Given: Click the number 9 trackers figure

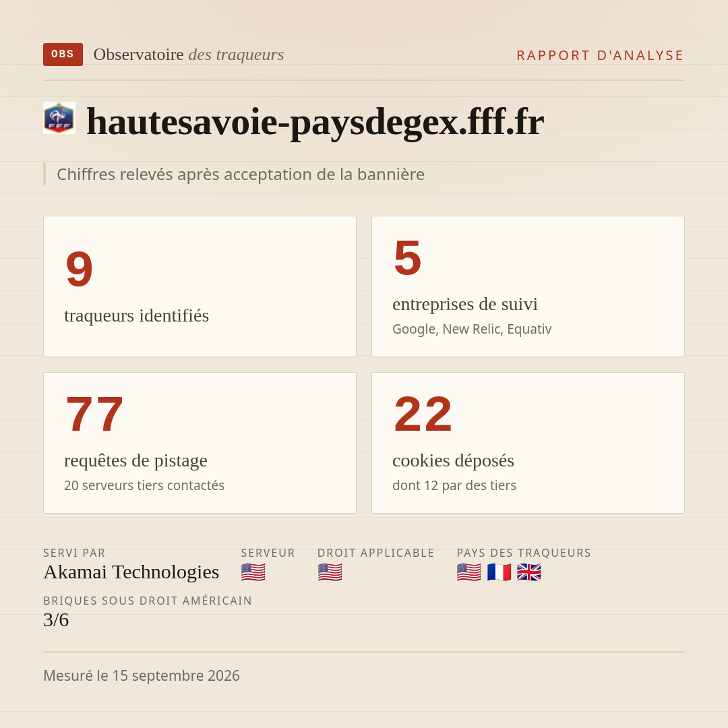Looking at the screenshot, I should pyautogui.click(x=80, y=268).
